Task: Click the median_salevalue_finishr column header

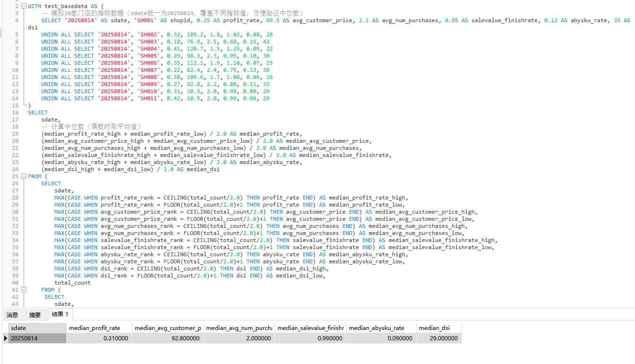Action: coord(311,328)
